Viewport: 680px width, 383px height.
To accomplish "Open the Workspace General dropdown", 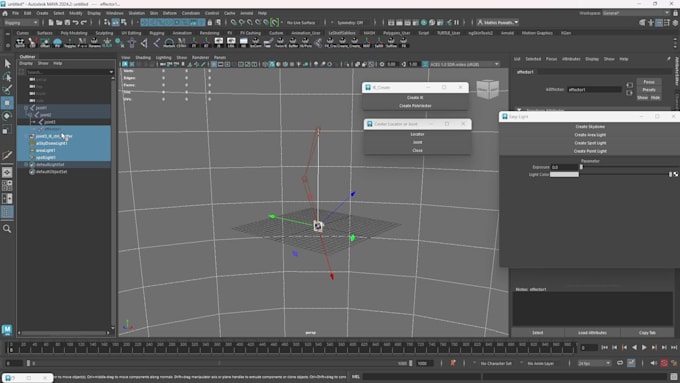I will point(636,13).
